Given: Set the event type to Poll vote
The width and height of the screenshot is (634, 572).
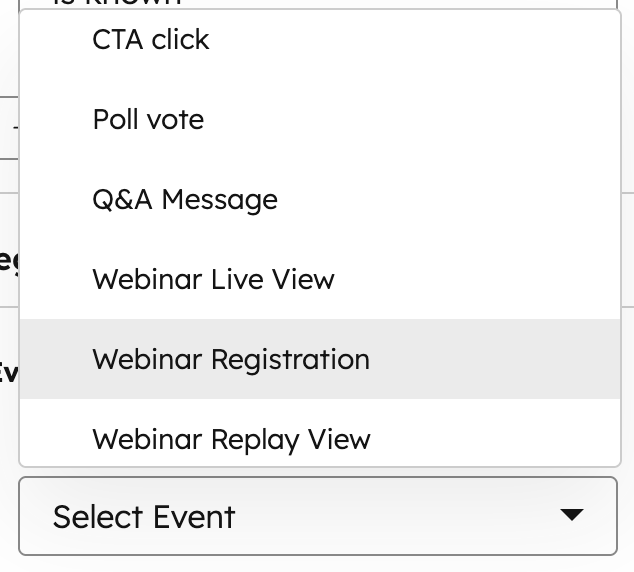Looking at the screenshot, I should coord(148,120).
